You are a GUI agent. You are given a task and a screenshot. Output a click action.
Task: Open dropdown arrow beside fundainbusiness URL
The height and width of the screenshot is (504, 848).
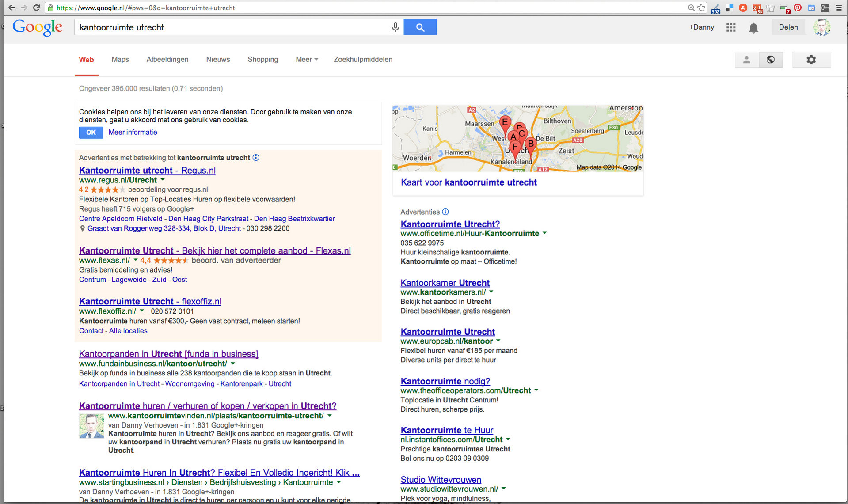(x=233, y=364)
